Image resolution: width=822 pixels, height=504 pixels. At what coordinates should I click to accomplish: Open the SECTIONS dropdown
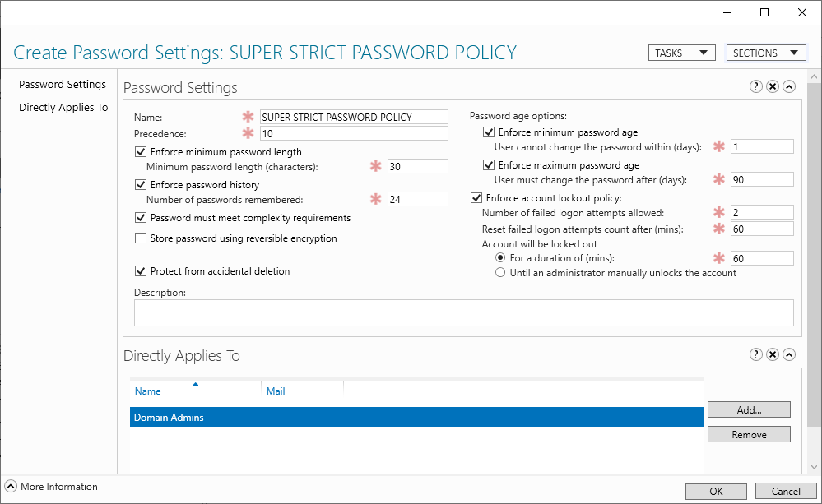click(x=765, y=53)
